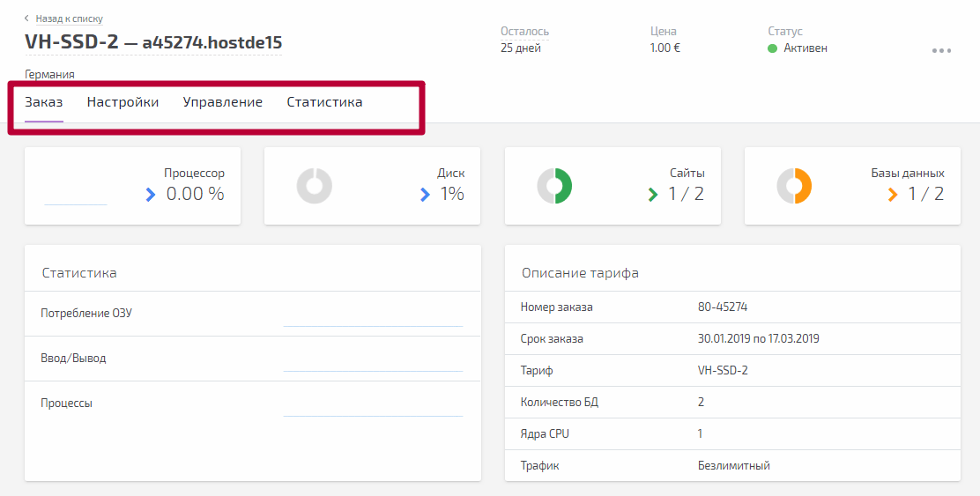Open the Статистика tab

324,102
